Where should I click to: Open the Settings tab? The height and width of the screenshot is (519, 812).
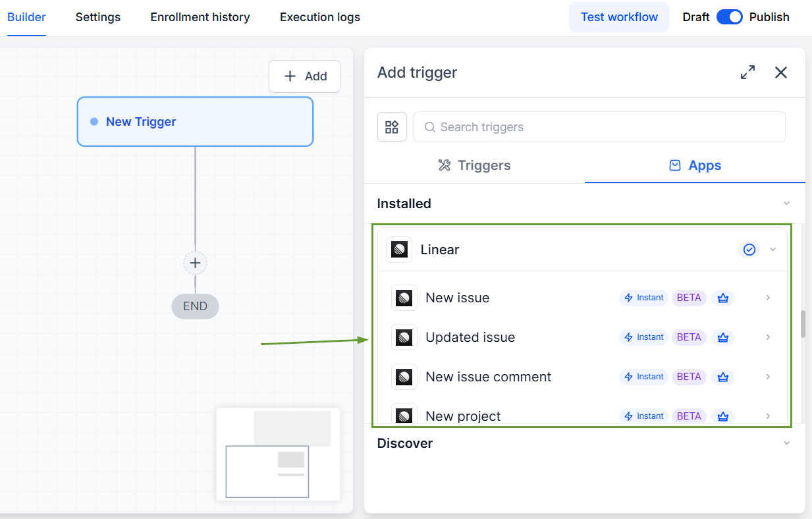coord(98,17)
